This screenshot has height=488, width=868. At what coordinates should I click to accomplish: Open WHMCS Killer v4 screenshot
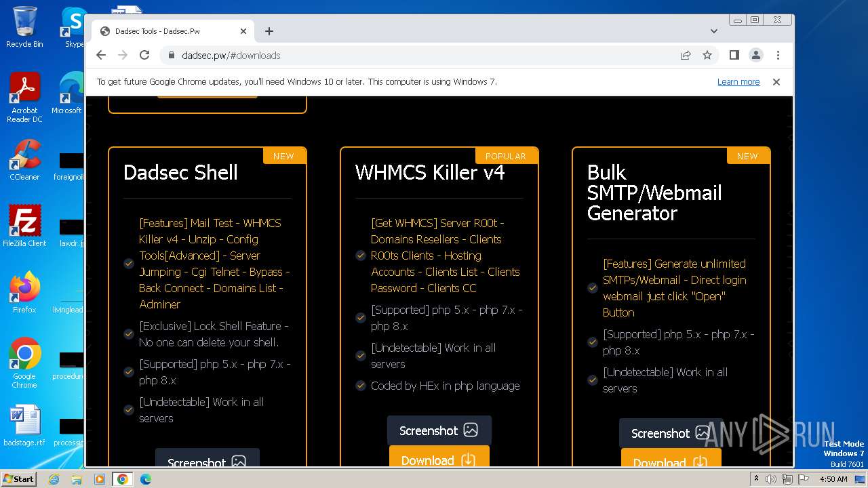pyautogui.click(x=439, y=430)
